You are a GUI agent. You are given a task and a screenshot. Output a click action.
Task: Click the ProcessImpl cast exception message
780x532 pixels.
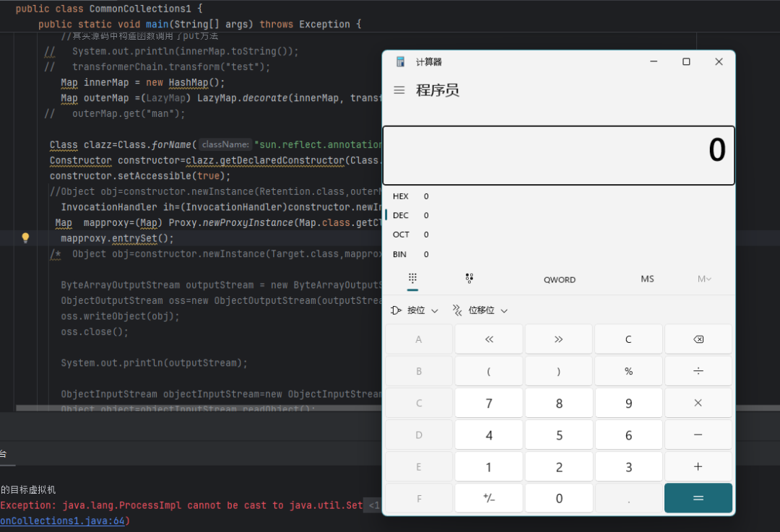[181, 505]
